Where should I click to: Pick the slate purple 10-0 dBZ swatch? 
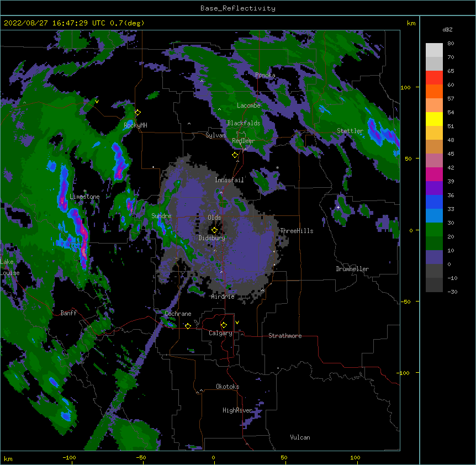tap(434, 257)
